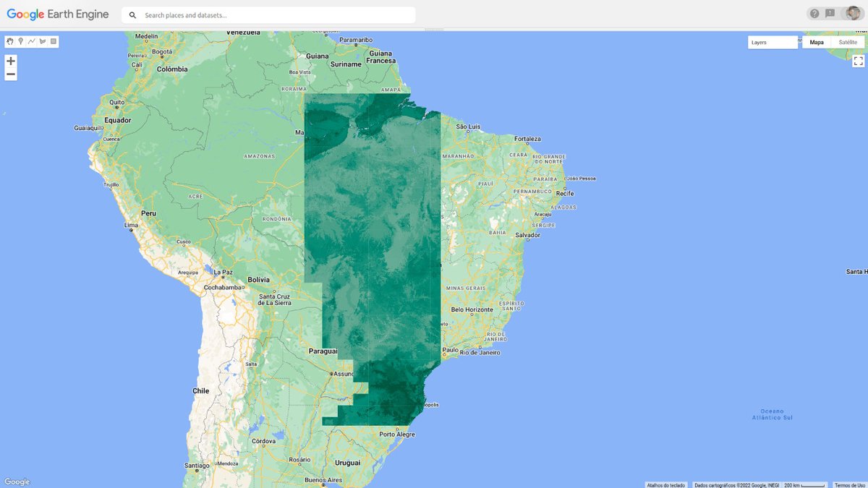
Task: Zoom out the map with minus
Action: pyautogui.click(x=11, y=74)
